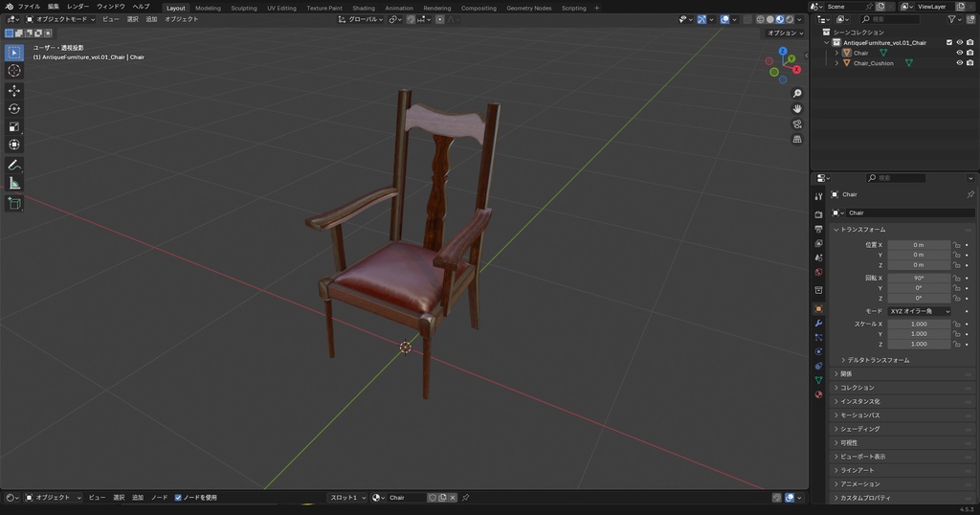Switch to the UV Editing workspace tab
Screen dimensions: 980x515
click(x=281, y=8)
